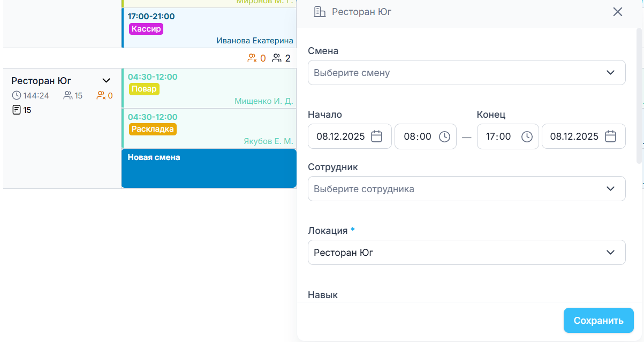Image resolution: width=644 pixels, height=342 pixels.
Task: Collapse the Ресторан Юг location row
Action: (x=106, y=81)
